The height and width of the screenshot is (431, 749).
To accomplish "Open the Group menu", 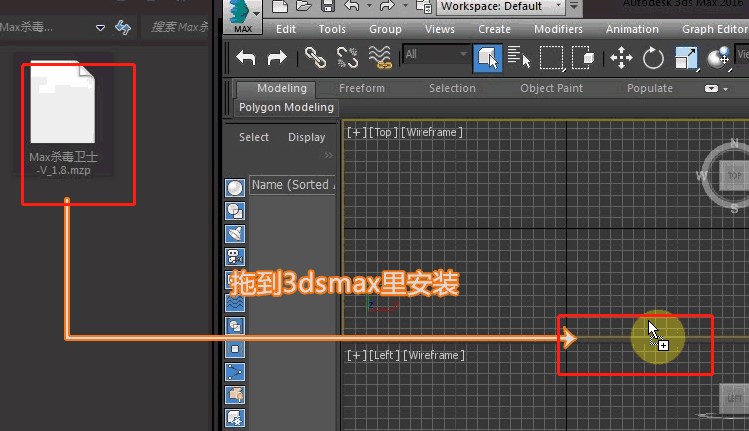I will coord(385,29).
